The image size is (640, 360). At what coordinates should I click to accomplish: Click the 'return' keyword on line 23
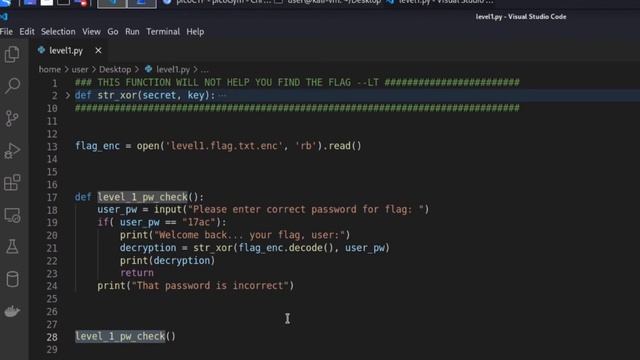137,273
